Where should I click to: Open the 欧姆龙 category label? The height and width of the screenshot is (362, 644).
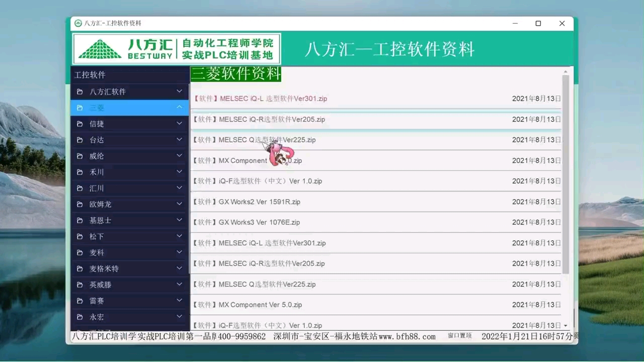[x=101, y=204]
